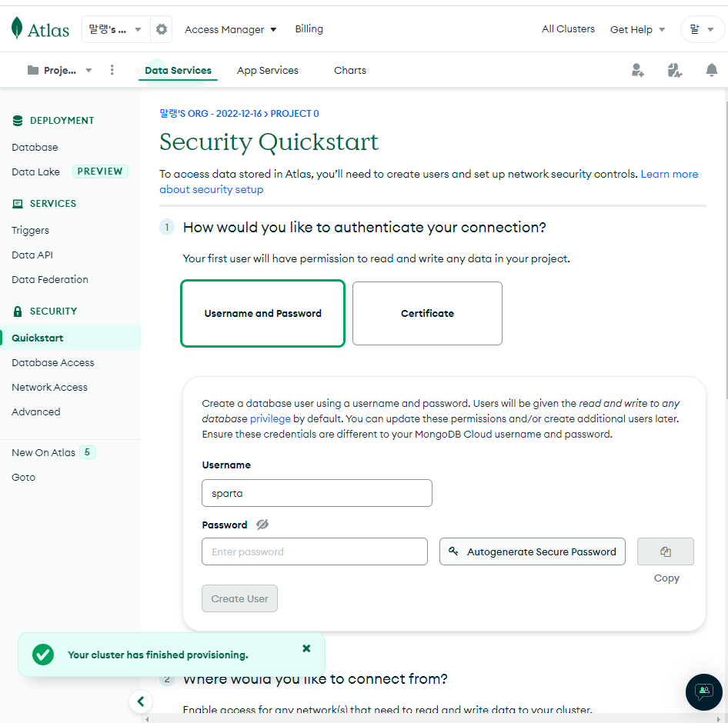Switch to the Charts tab
Screen dimensions: 728x723
349,71
